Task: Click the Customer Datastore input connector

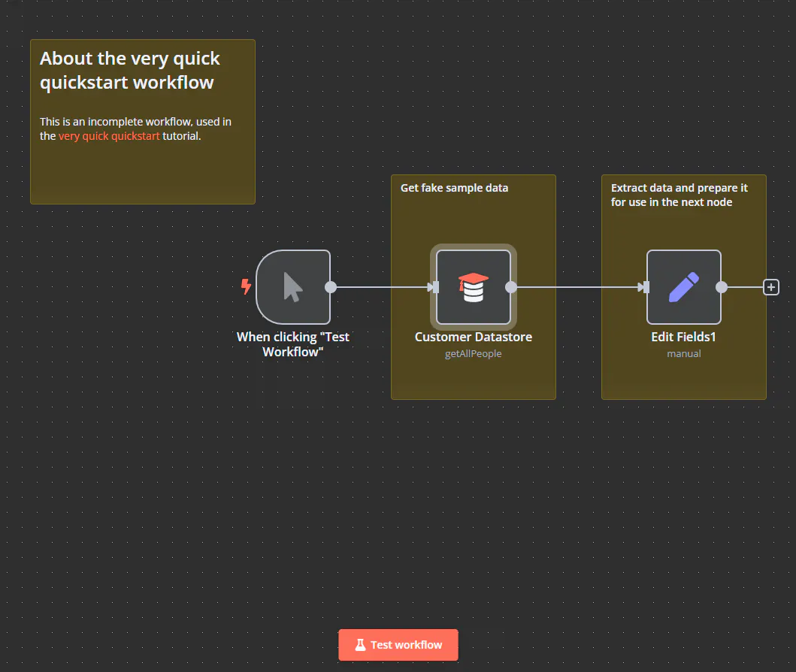Action: (x=435, y=287)
